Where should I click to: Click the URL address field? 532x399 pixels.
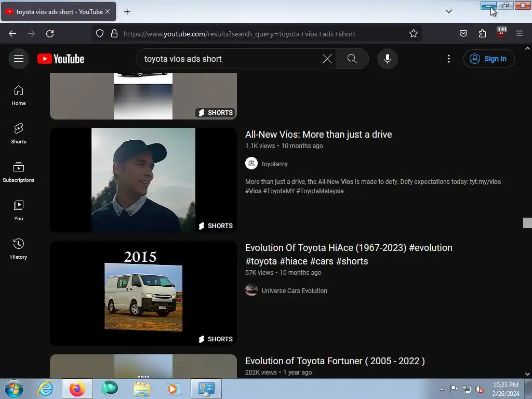pos(239,34)
